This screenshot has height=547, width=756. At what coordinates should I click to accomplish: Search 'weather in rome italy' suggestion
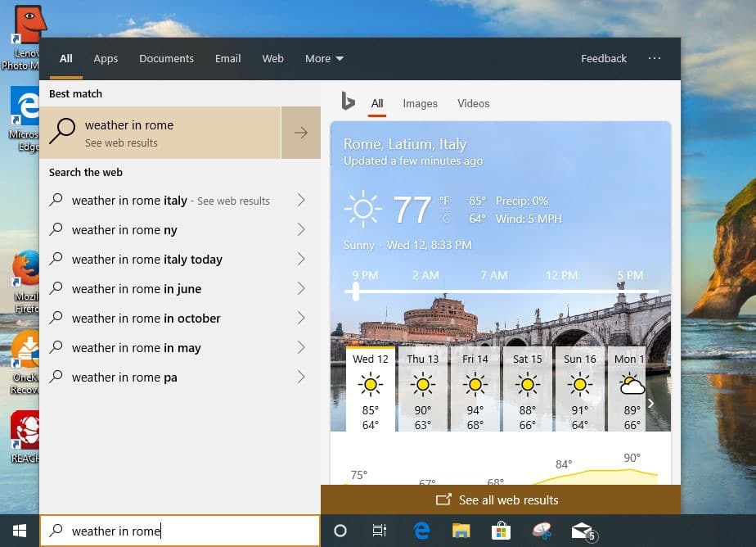click(171, 201)
